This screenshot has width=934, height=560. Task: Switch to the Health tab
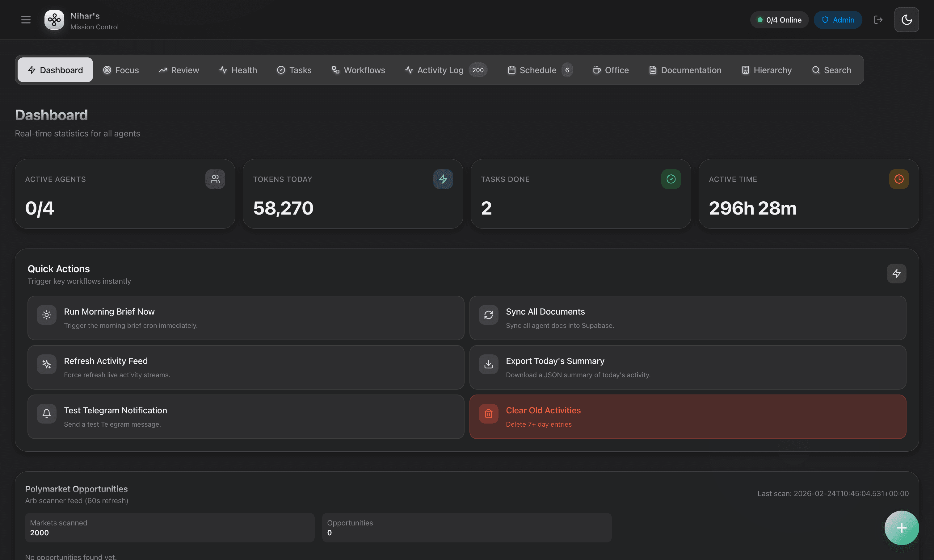click(x=238, y=70)
